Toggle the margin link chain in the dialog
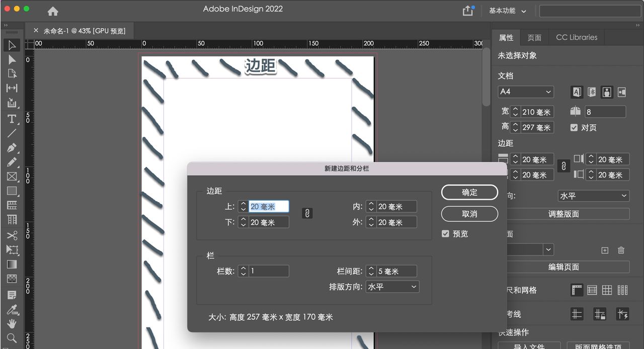 307,213
